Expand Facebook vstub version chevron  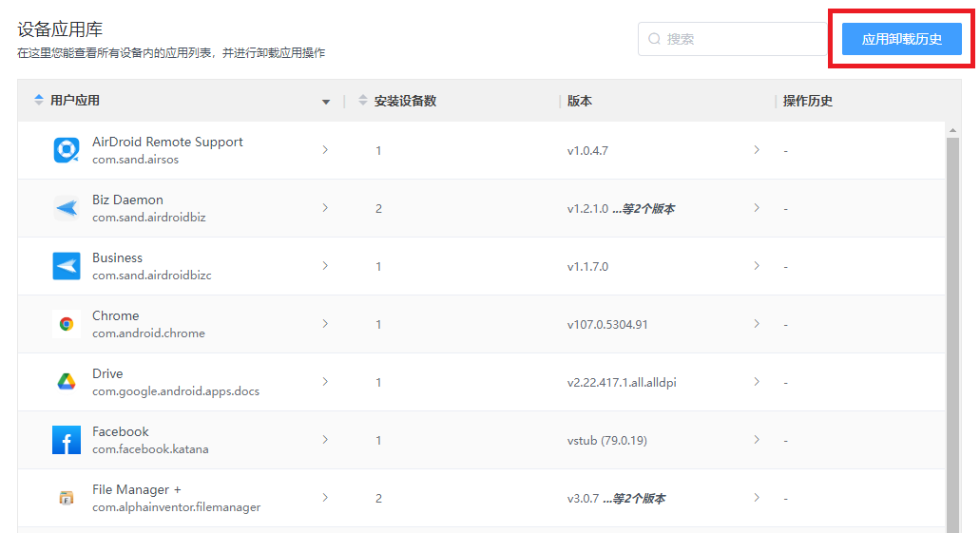tap(757, 439)
